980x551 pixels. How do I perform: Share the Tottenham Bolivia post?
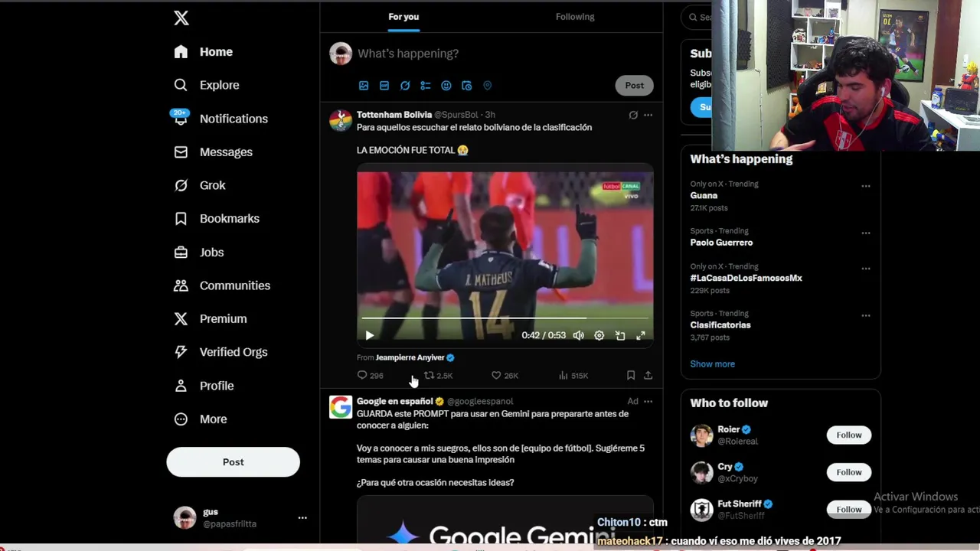pyautogui.click(x=648, y=375)
